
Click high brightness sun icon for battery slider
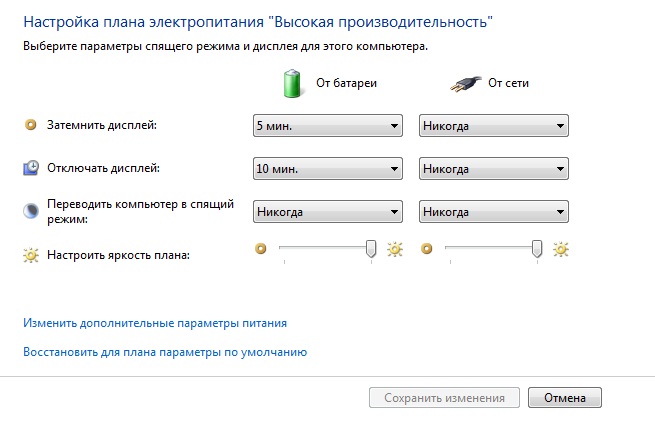pos(394,249)
